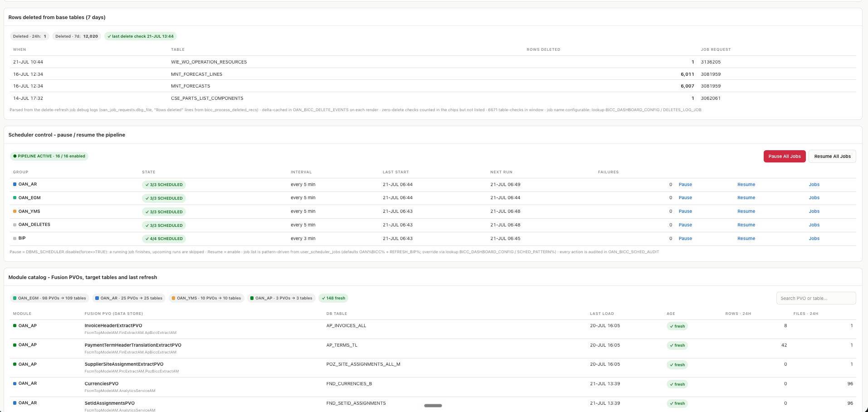Viewport: 868px width, 412px height.
Task: Click the LAST LOAD column header
Action: tap(602, 314)
